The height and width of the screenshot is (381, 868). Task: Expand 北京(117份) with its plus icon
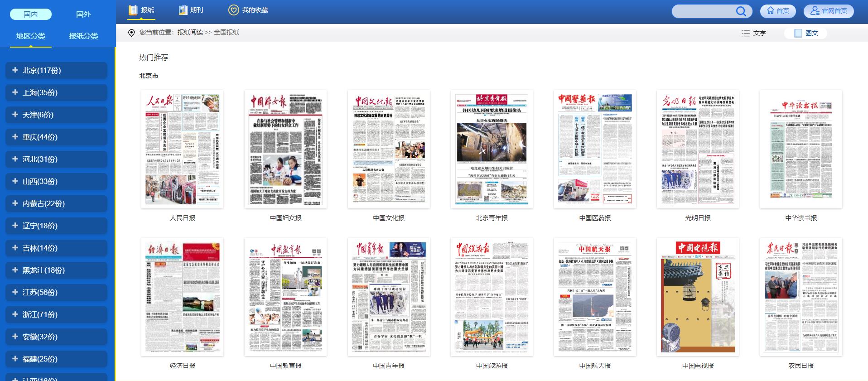(15, 70)
